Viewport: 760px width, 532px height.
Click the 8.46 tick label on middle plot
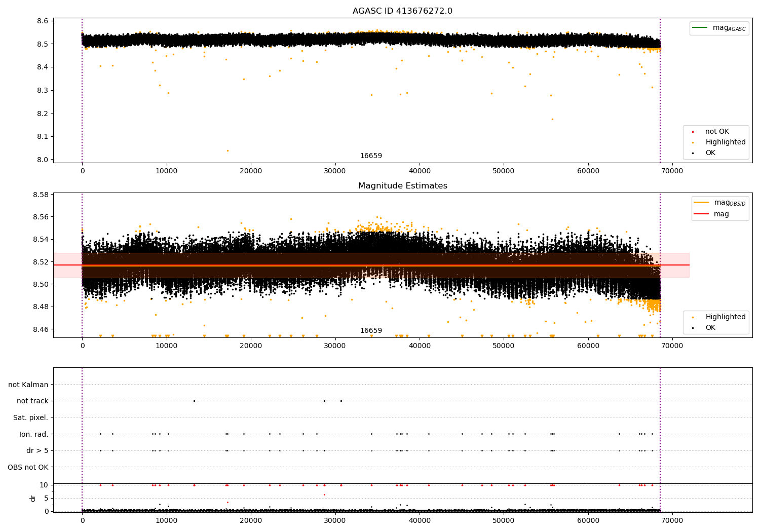[41, 330]
